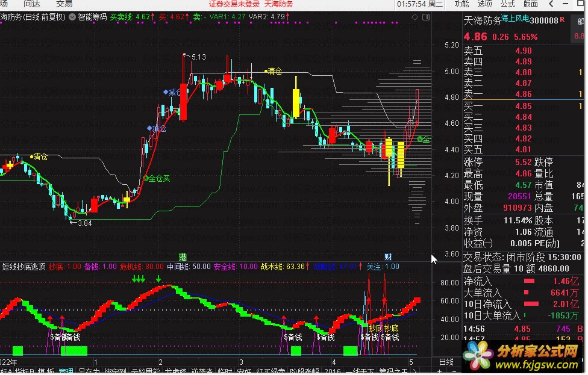
Task: Click the 港 marker under the chart
Action: click(x=183, y=257)
